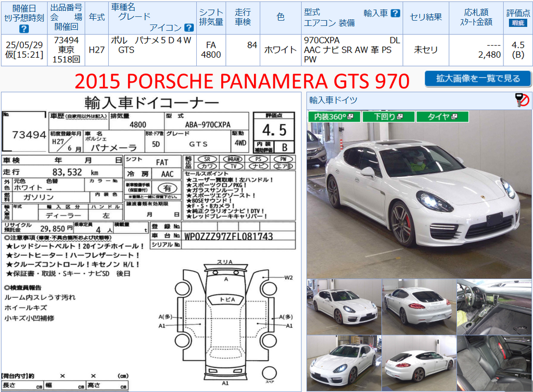The height and width of the screenshot is (392, 533).
Task: Click the ナビ oval in equipment box
Action: tap(258, 166)
